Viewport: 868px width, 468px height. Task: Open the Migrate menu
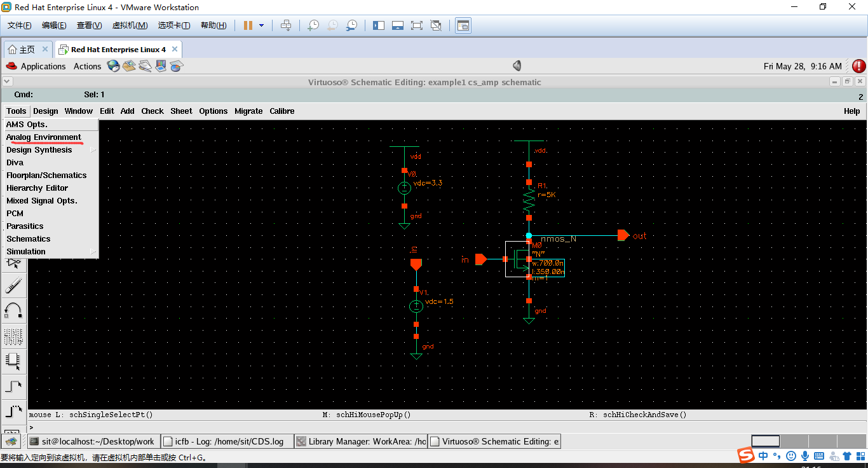248,111
